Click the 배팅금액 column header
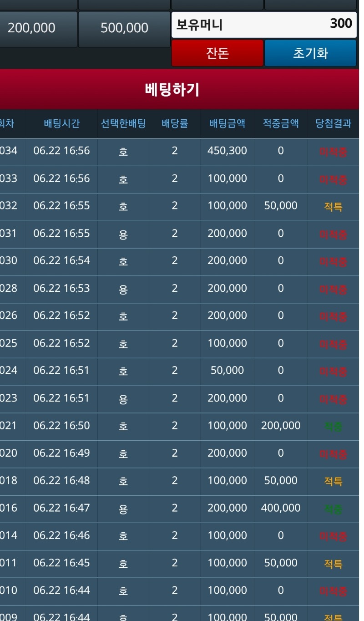The image size is (364, 621). pos(227,123)
